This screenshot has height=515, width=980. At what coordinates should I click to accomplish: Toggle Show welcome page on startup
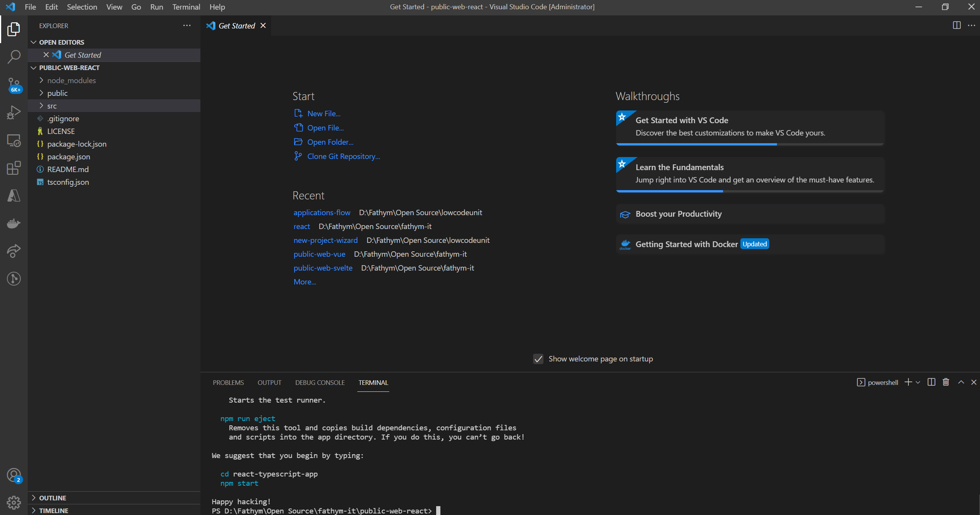(538, 359)
